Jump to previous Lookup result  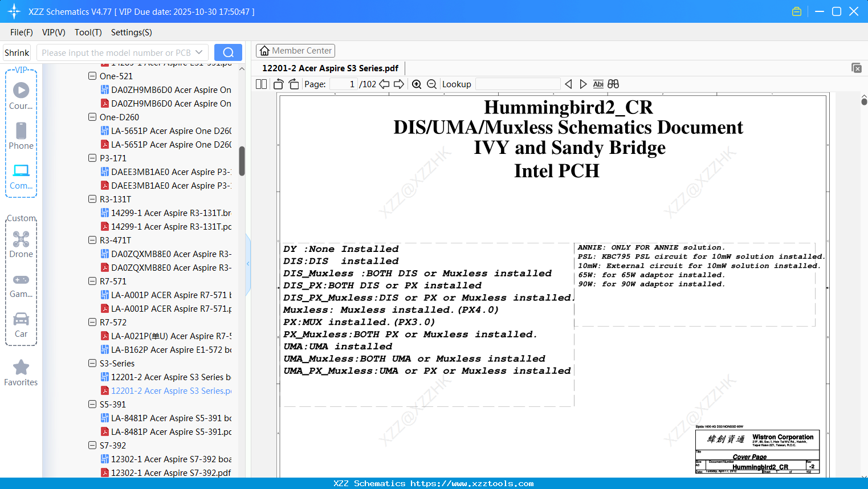coord(568,84)
